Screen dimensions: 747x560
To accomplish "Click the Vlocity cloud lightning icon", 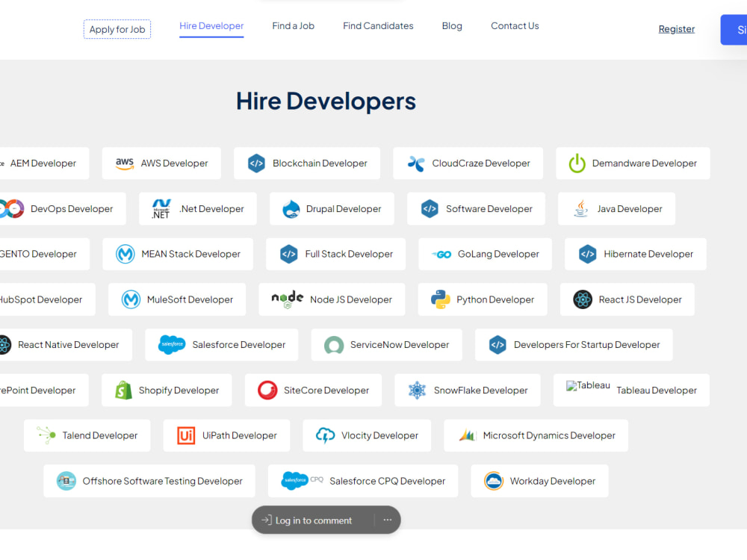I will (x=326, y=435).
